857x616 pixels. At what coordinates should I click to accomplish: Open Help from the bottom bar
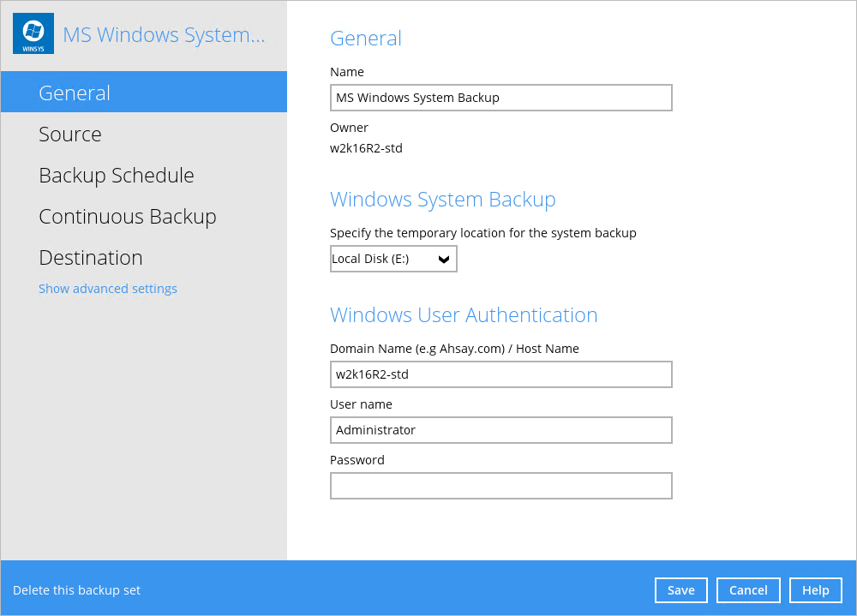point(816,590)
